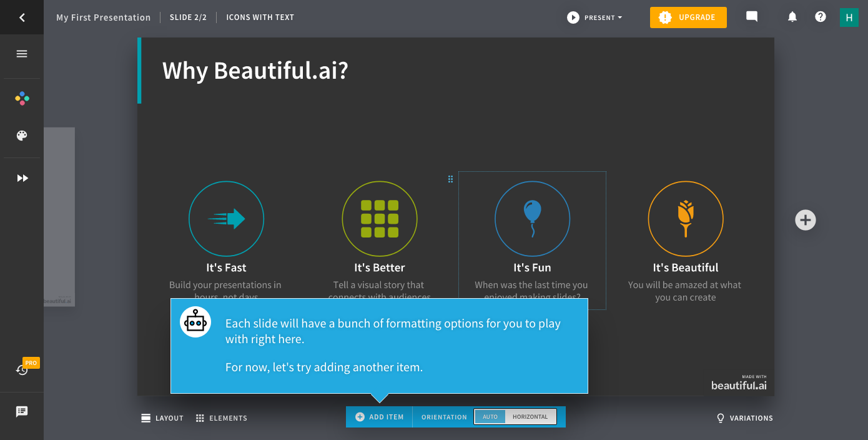Open the animation fast-forward icon

click(22, 178)
